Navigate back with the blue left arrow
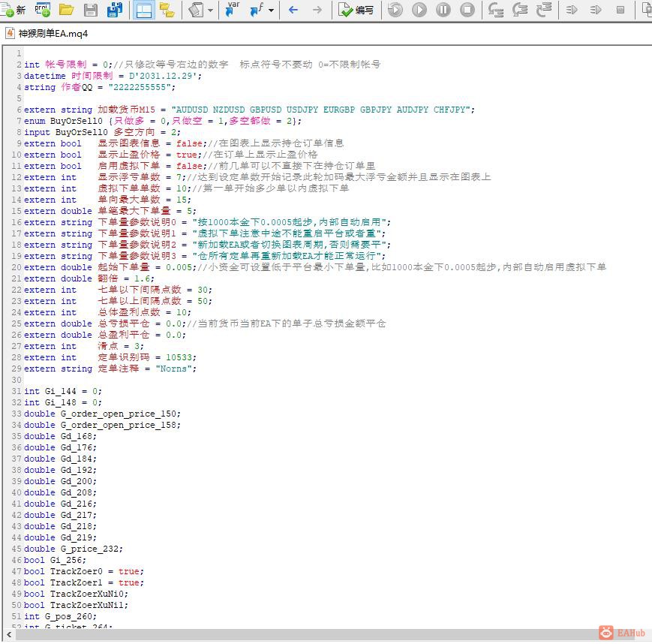652x644 pixels. coord(293,10)
